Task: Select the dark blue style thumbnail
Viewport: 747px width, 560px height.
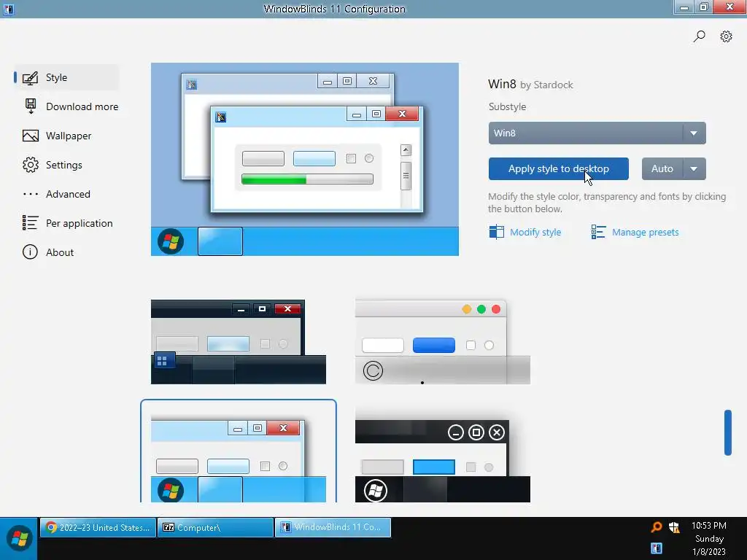Action: point(239,342)
